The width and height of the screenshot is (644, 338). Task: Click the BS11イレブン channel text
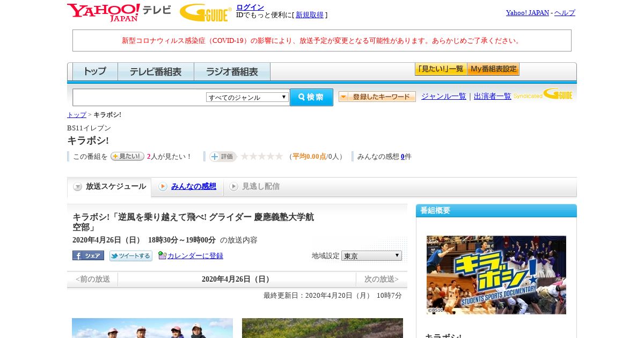tap(89, 128)
